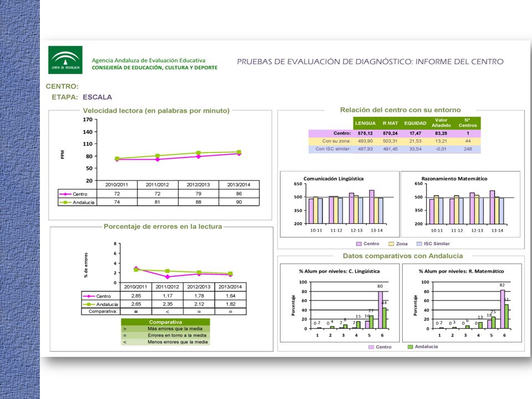532x399 pixels.
Task: Click the R MAT column header
Action: point(390,123)
